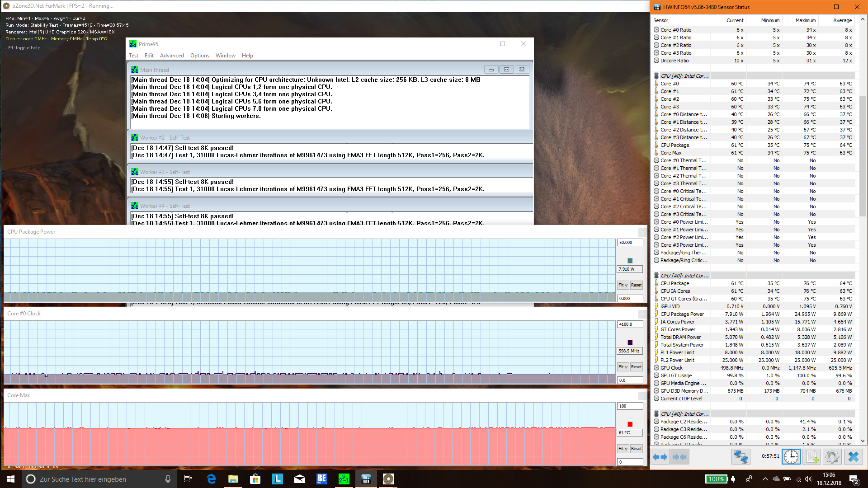Restore Prime95 Main thread child window
868x488 pixels.
coord(506,70)
